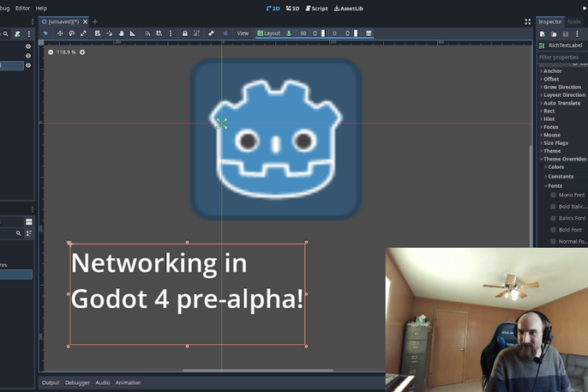This screenshot has height=392, width=588.
Task: Click the greyed project camera override icon
Action: 225,33
